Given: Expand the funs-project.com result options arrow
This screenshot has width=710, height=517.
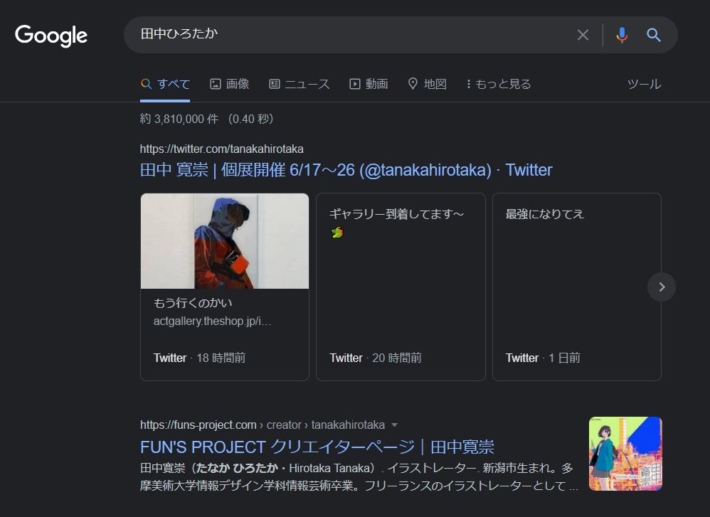Looking at the screenshot, I should (x=394, y=425).
